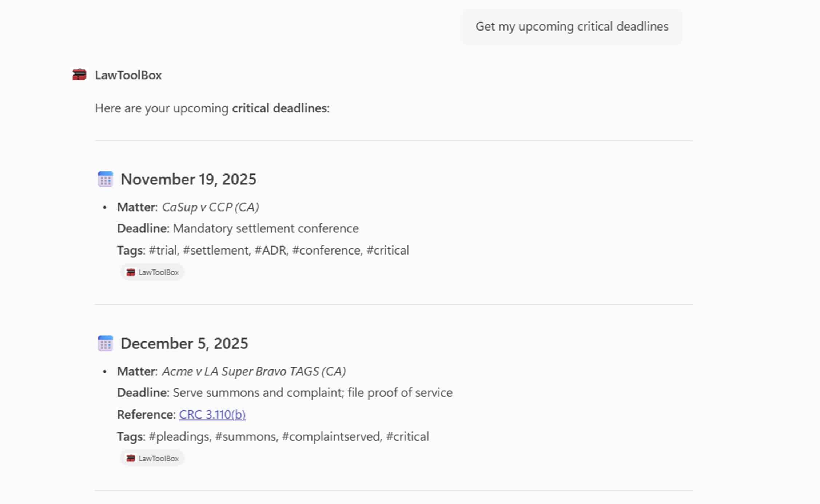Select the CaSup v CCP (CA) matter name
Screen dimensions: 820x504
(210, 207)
